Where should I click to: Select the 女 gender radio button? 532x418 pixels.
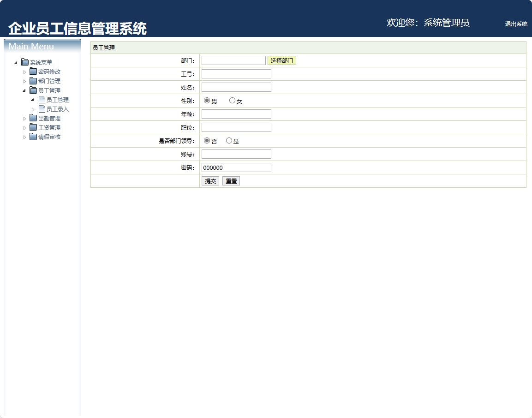(x=232, y=101)
